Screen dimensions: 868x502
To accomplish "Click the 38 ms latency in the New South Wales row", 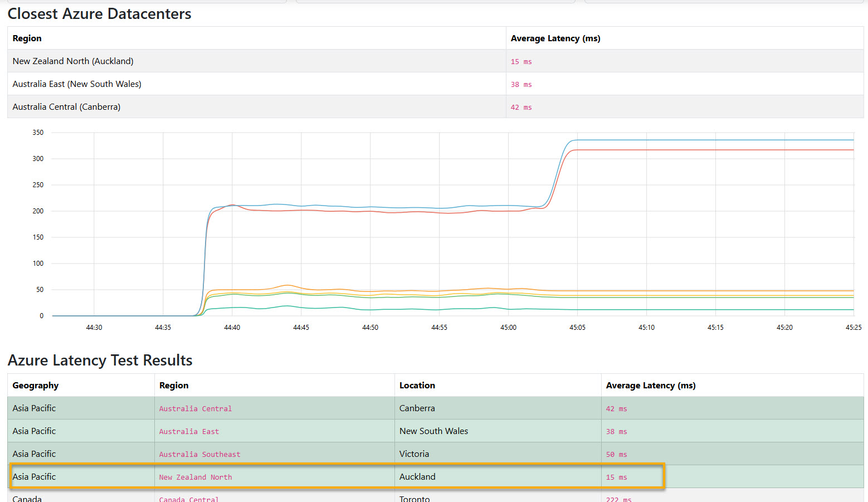I will 617,432.
